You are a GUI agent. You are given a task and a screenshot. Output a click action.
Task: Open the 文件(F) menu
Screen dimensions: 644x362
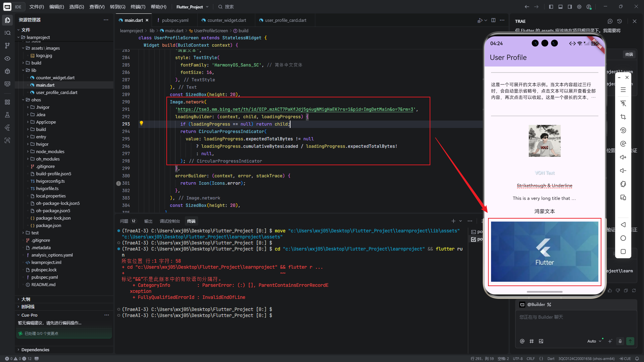[x=37, y=7]
